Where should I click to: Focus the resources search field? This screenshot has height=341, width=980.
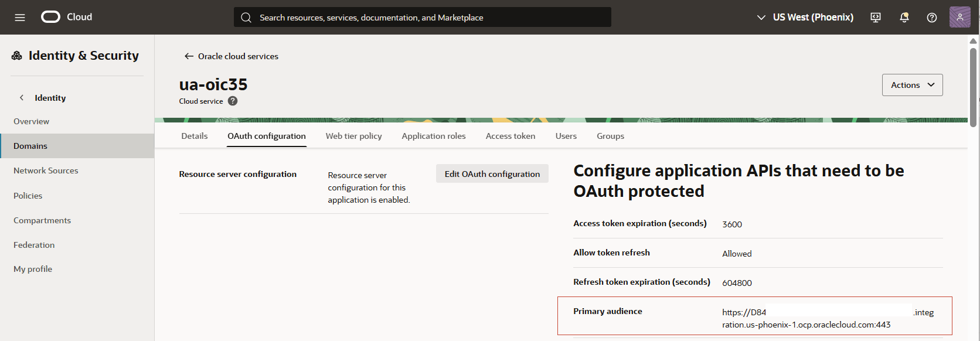(422, 18)
